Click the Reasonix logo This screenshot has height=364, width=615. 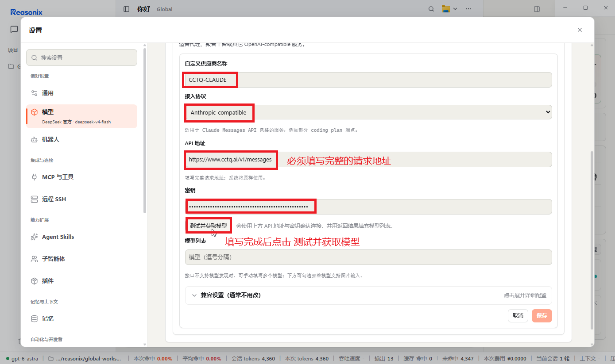pyautogui.click(x=27, y=12)
